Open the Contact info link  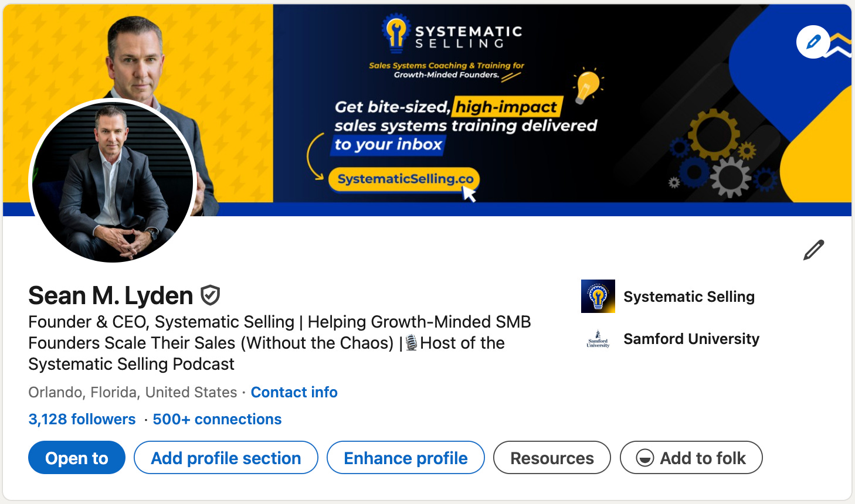(294, 392)
